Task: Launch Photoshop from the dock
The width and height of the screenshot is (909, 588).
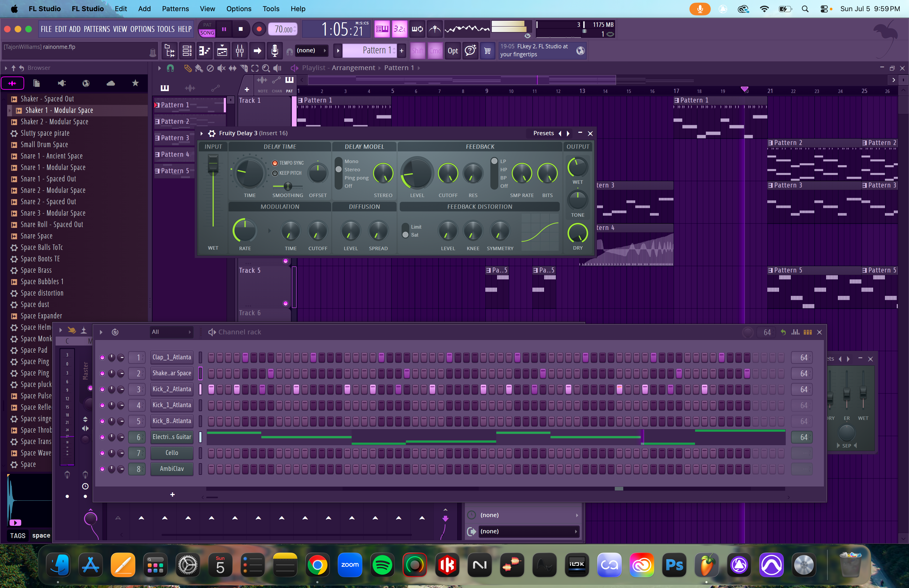Action: click(674, 565)
